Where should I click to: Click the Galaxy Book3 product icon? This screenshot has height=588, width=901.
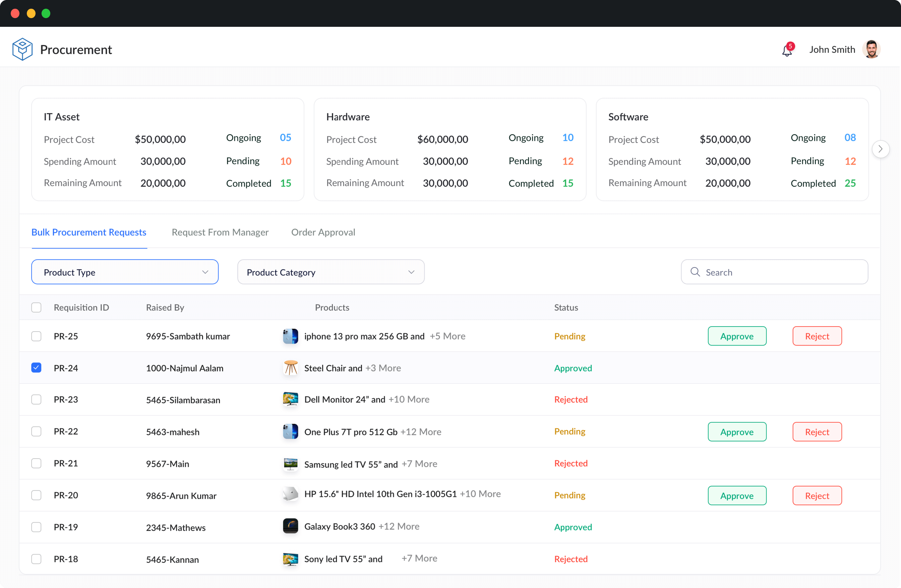(x=290, y=526)
